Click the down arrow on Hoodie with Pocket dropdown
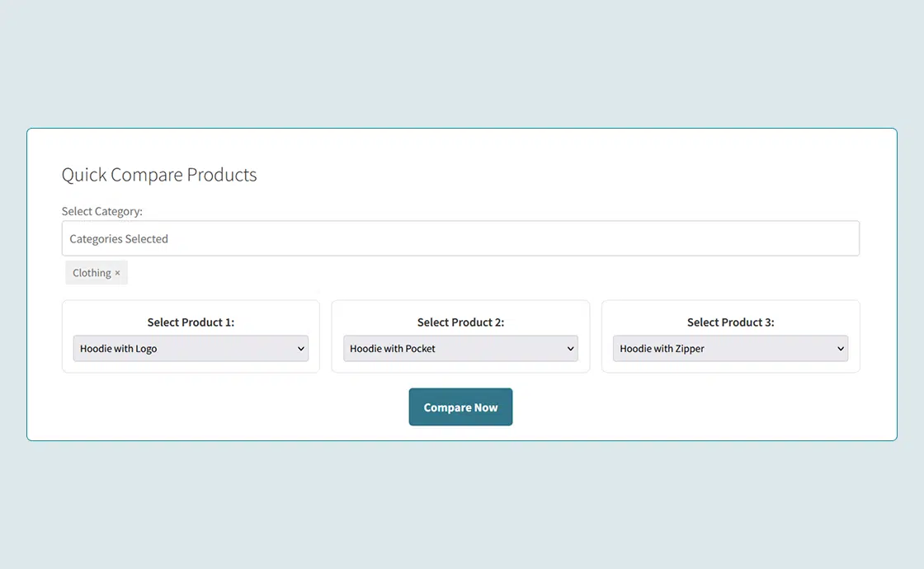924x569 pixels. [570, 349]
